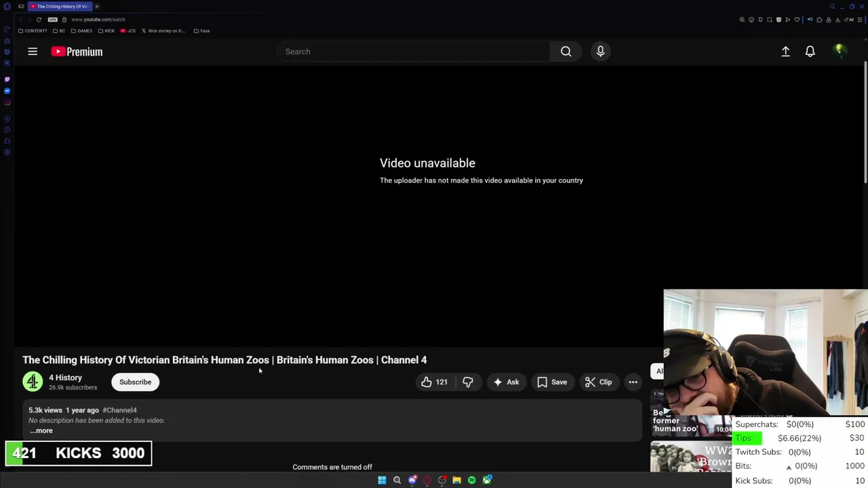Expand the description with ...more
The height and width of the screenshot is (488, 868).
coord(41,430)
